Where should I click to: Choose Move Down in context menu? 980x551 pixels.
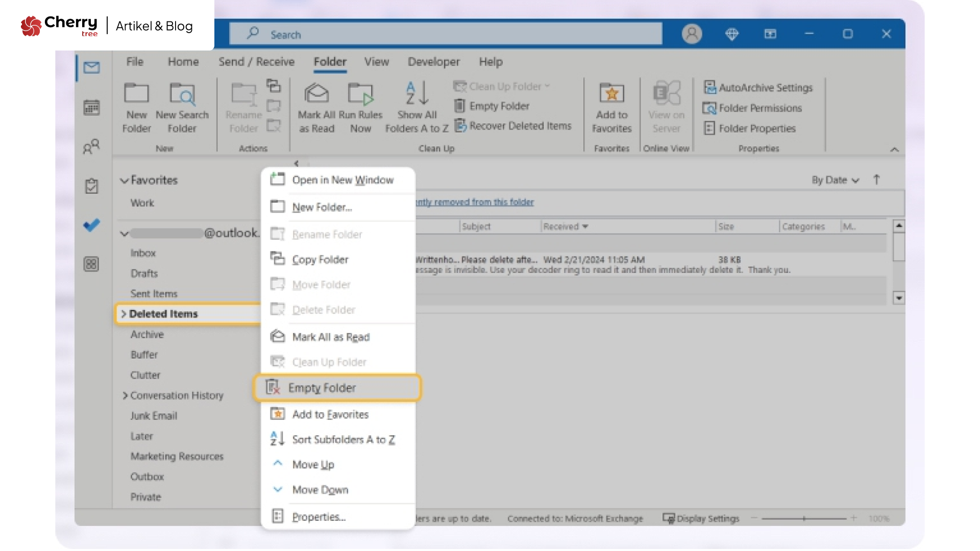(x=338, y=490)
